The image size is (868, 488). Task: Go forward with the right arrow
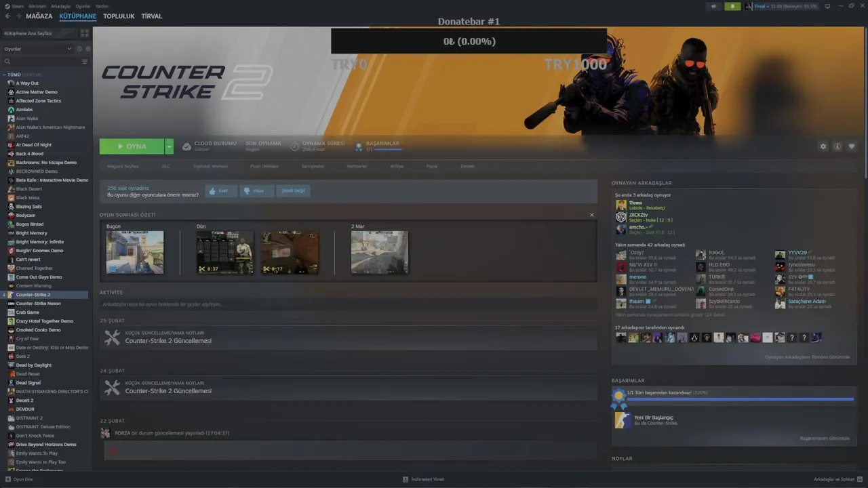coord(18,16)
